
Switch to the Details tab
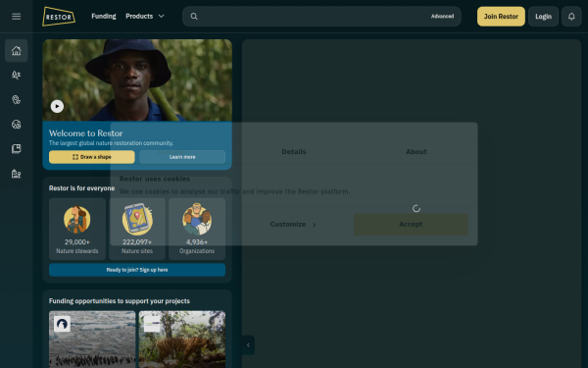tap(294, 152)
